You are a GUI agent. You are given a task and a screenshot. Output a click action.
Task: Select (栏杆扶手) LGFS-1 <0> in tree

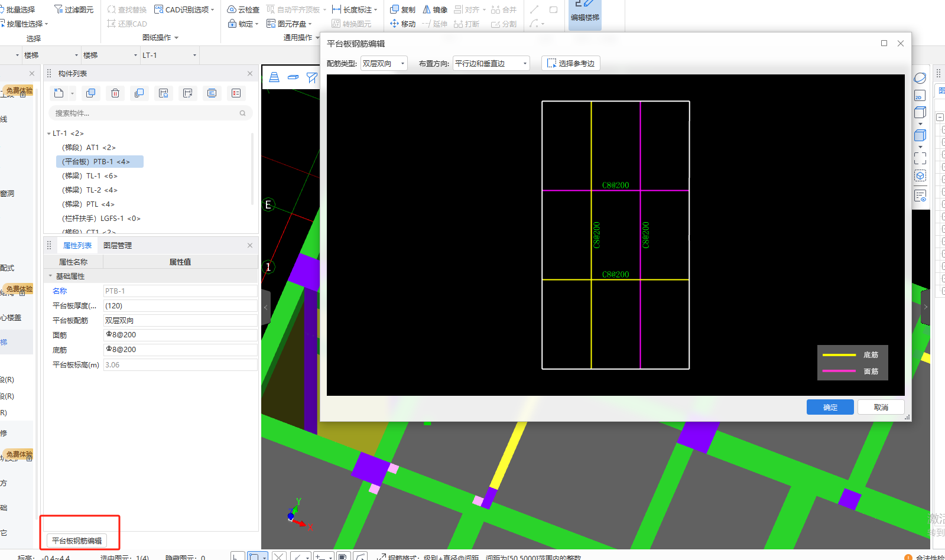click(x=101, y=219)
